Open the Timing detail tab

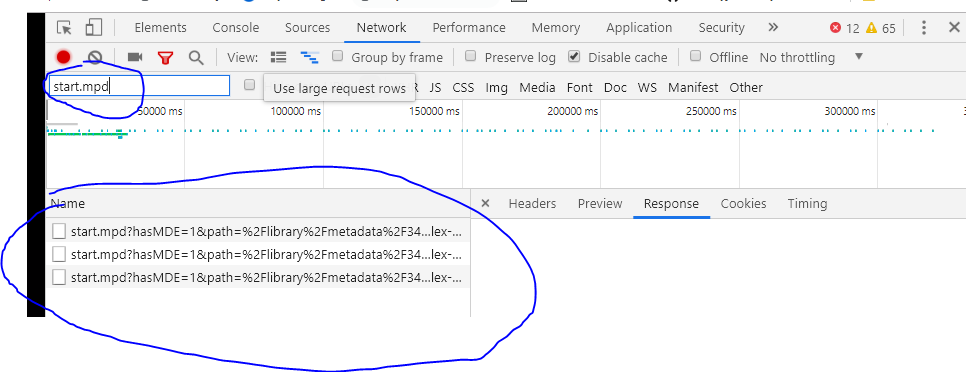[x=807, y=203]
